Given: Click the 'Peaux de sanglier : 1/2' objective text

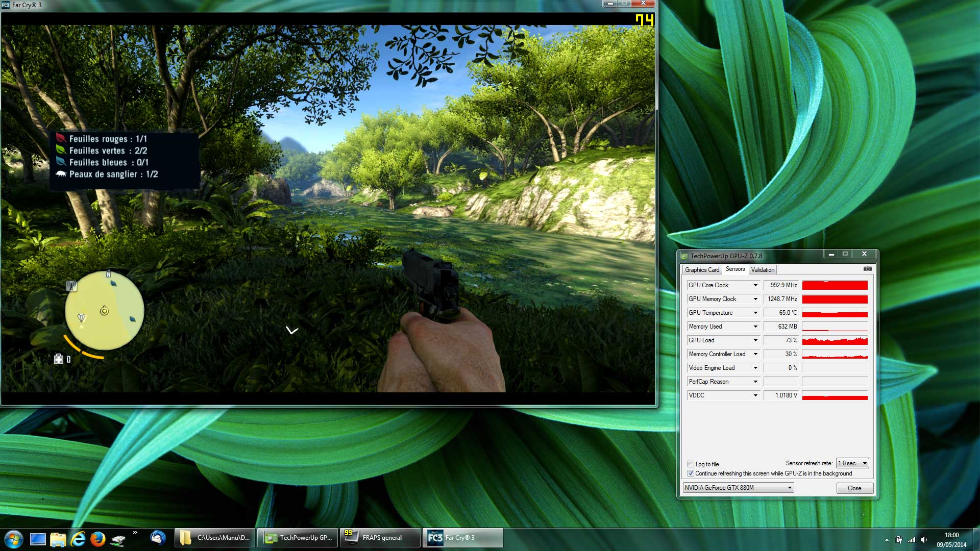Looking at the screenshot, I should pyautogui.click(x=113, y=174).
